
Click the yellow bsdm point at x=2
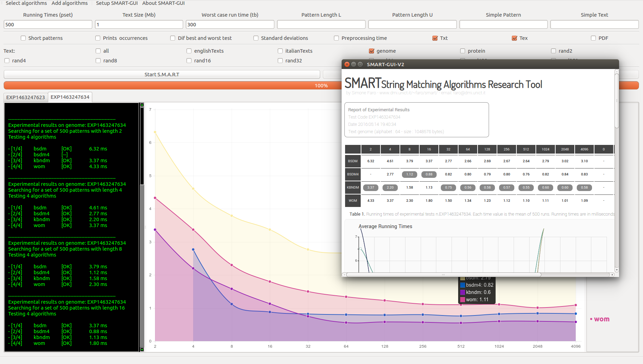pyautogui.click(x=155, y=132)
